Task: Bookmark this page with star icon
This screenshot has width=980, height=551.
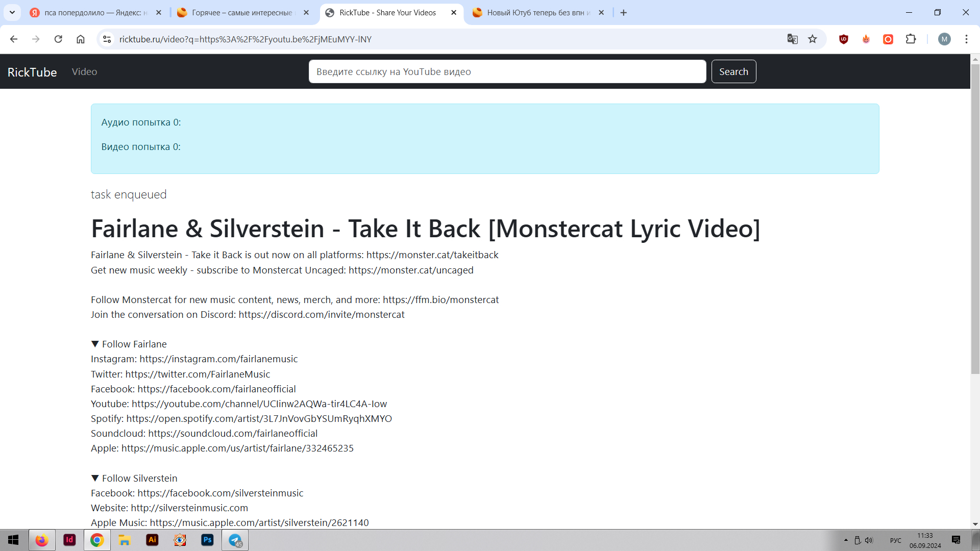Action: (x=813, y=39)
